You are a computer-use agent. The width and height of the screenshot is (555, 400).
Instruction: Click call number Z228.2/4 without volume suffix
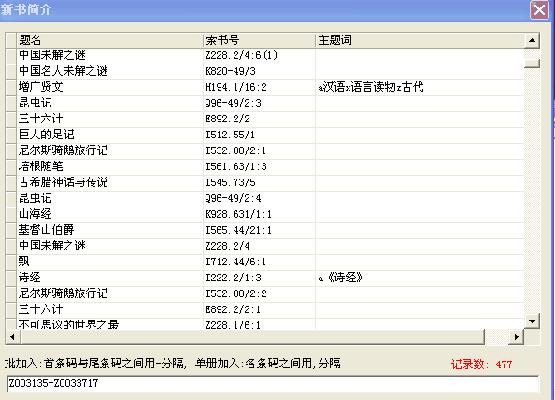click(x=228, y=246)
